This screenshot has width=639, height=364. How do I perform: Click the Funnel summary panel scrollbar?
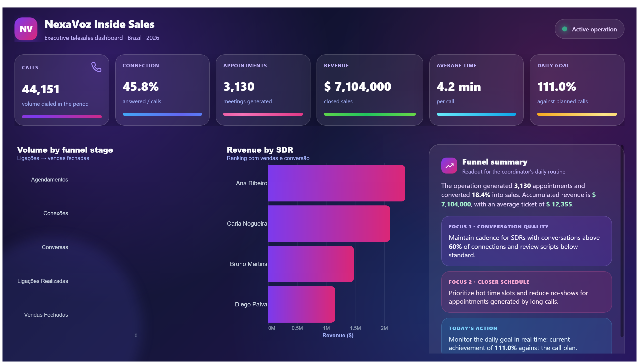(622, 241)
